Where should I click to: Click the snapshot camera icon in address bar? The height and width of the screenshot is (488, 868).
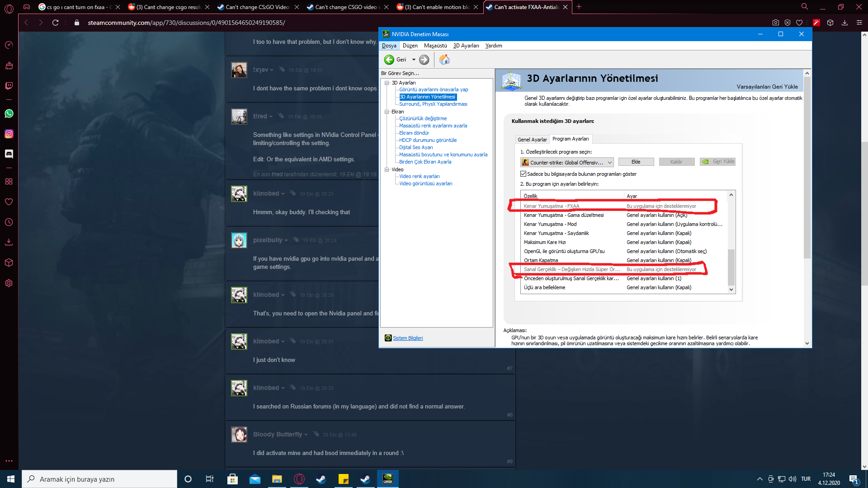pyautogui.click(x=776, y=23)
